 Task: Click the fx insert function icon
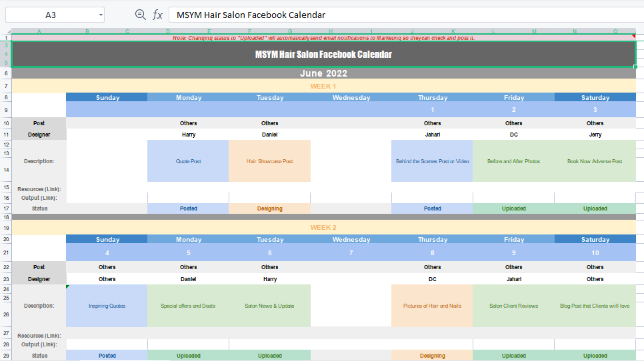(157, 15)
